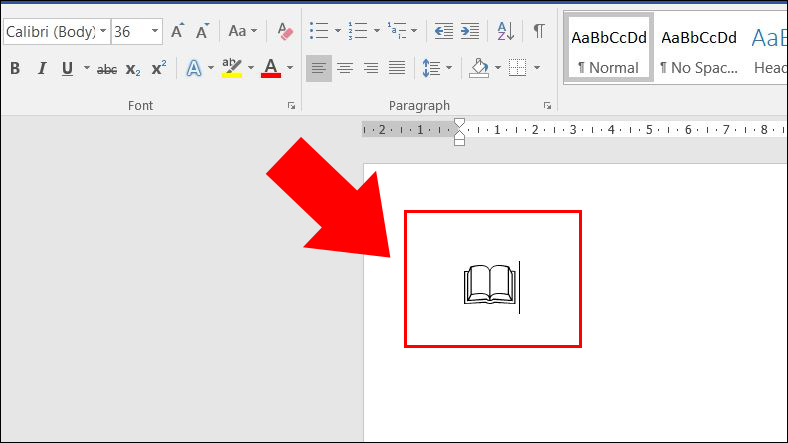Click the Clear All Formatting eraser icon
788x443 pixels.
click(x=285, y=32)
